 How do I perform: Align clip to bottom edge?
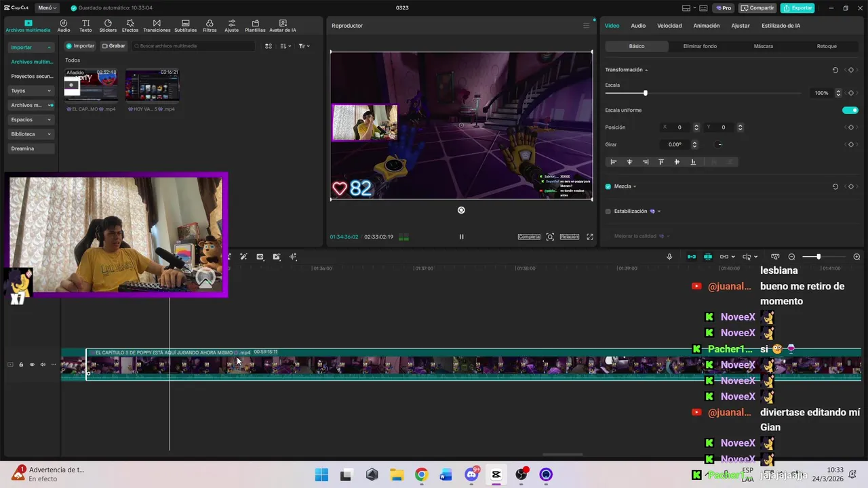[693, 162]
